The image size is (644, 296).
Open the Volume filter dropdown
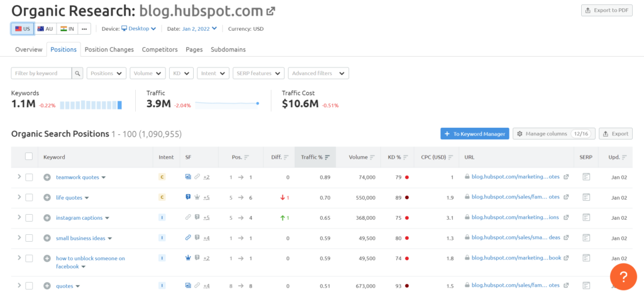coord(148,73)
